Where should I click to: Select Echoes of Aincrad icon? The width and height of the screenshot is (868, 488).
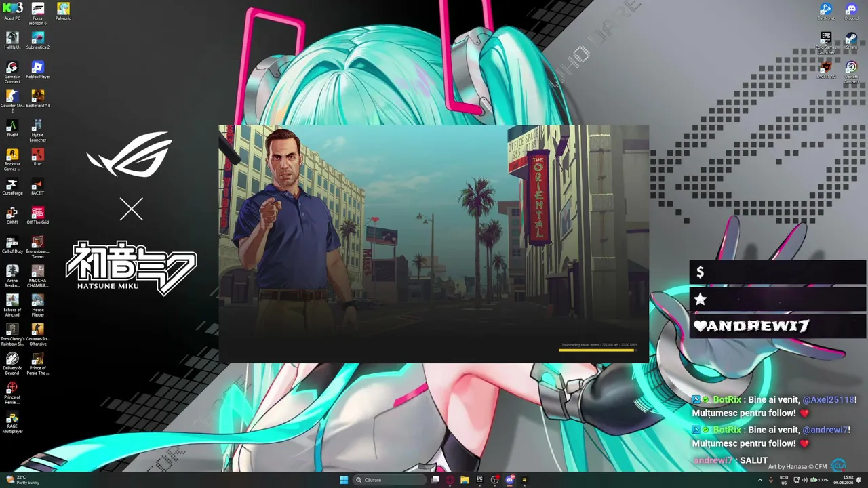[12, 305]
